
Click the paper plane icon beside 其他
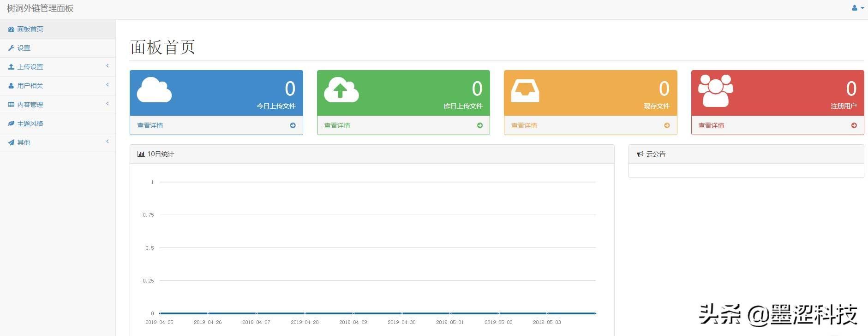point(11,142)
